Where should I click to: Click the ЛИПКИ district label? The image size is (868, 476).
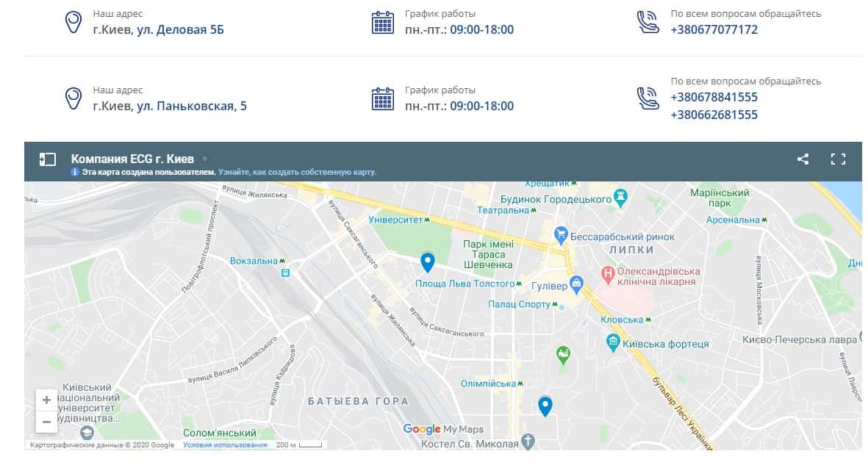tap(631, 250)
